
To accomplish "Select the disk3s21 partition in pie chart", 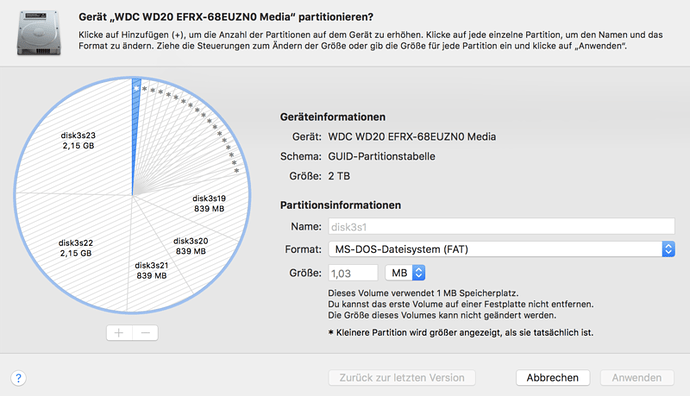I will click(x=151, y=270).
